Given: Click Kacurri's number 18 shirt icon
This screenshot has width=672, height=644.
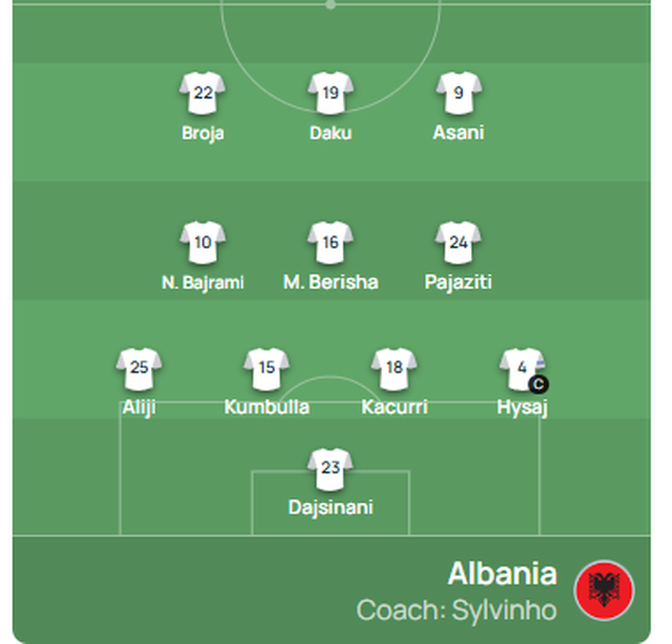Looking at the screenshot, I should click(394, 369).
